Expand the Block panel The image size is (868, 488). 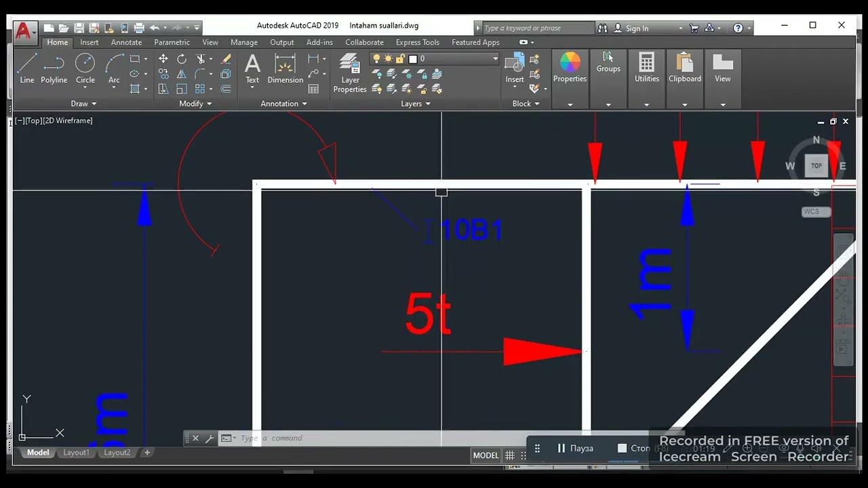click(526, 104)
